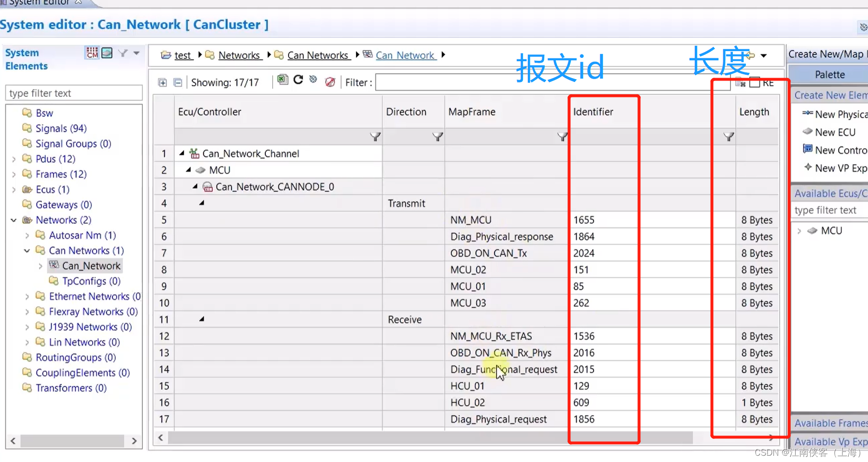Viewport: 868px width, 462px height.
Task: Click the Identifier column header
Action: (593, 112)
